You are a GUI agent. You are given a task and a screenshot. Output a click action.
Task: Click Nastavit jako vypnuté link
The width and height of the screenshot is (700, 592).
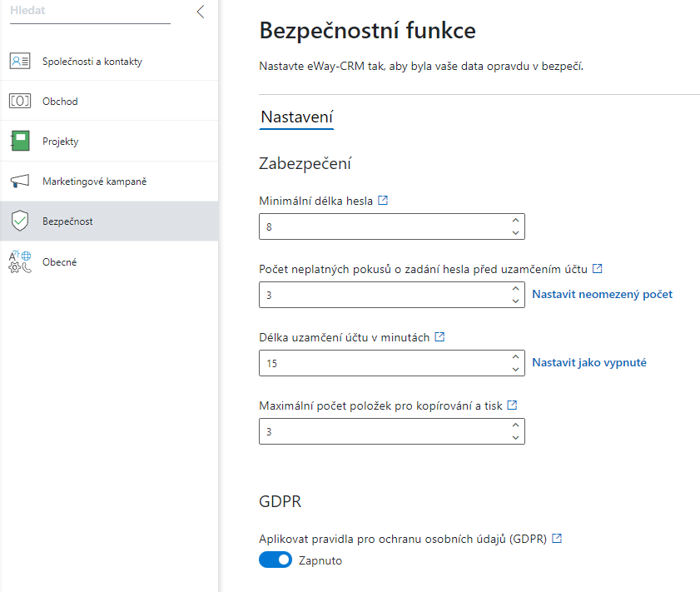[589, 362]
